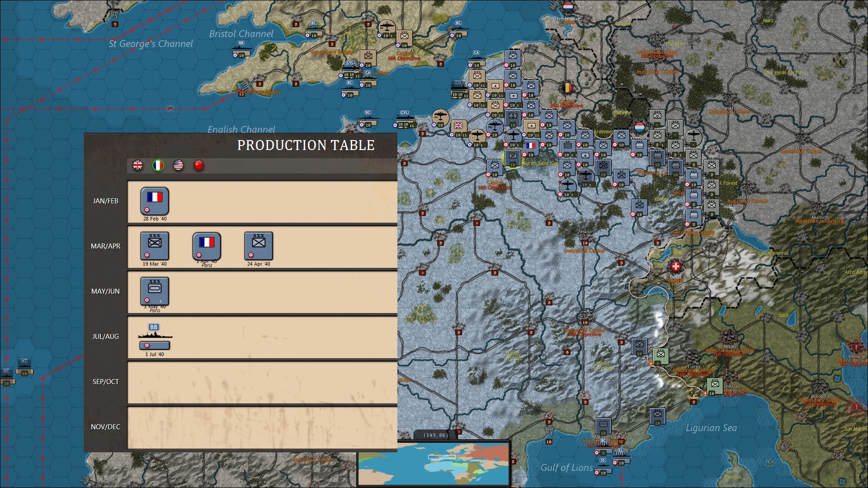Click the corps arriving 19 Mar '40
Viewport: 868px width, 488px height.
tap(155, 246)
